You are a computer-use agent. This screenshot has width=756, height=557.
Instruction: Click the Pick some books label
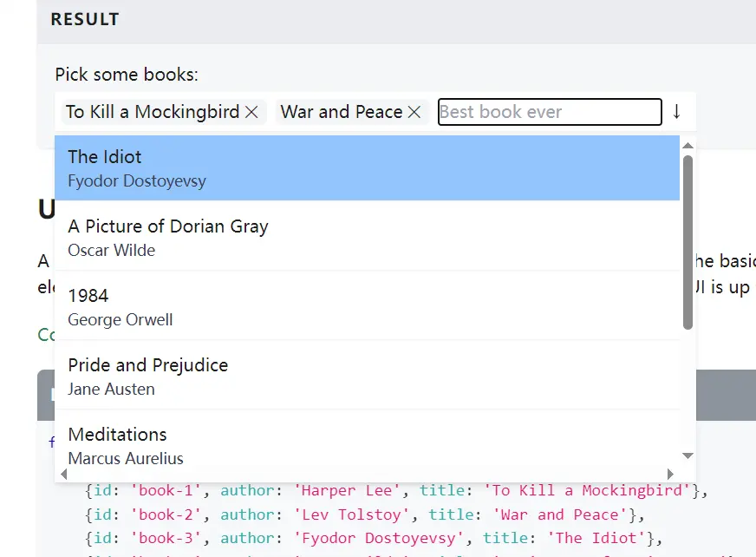(127, 75)
